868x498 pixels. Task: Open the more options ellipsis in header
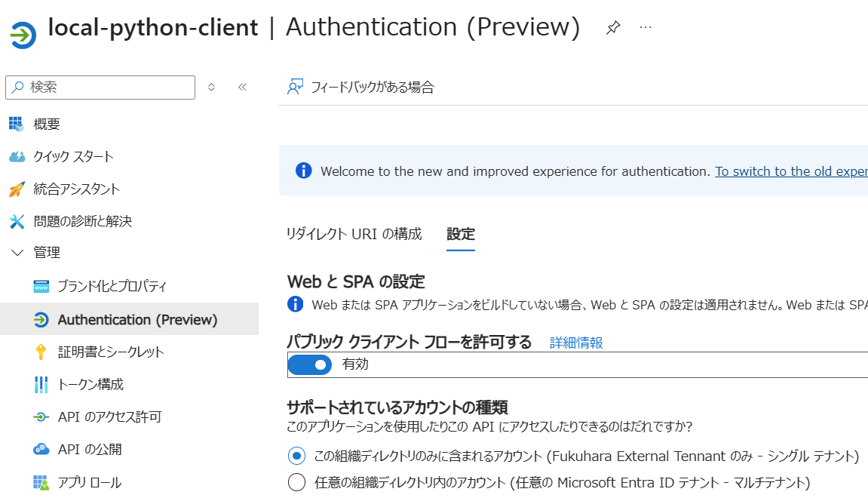pyautogui.click(x=646, y=27)
